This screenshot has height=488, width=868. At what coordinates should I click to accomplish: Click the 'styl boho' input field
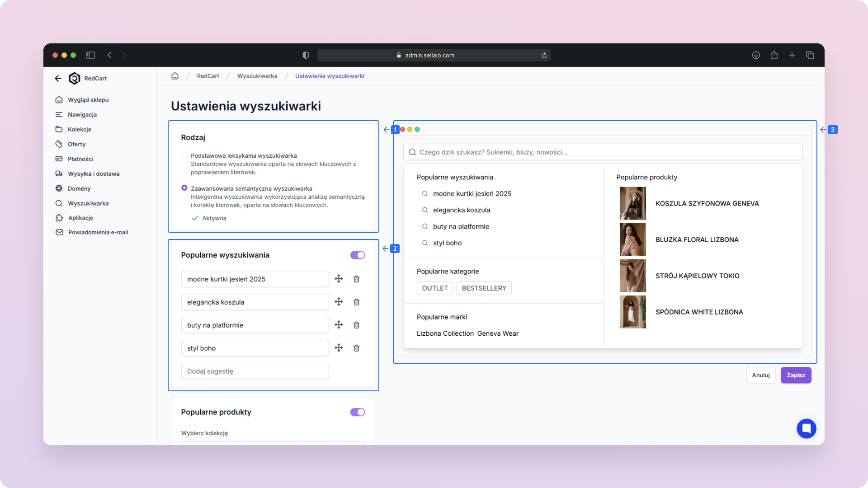(255, 348)
